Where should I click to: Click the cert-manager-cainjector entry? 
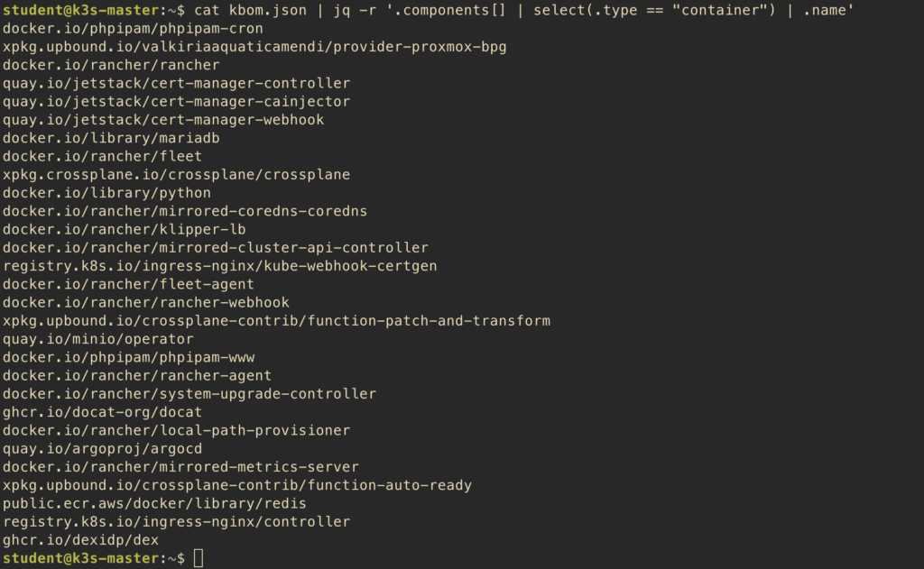pos(177,101)
